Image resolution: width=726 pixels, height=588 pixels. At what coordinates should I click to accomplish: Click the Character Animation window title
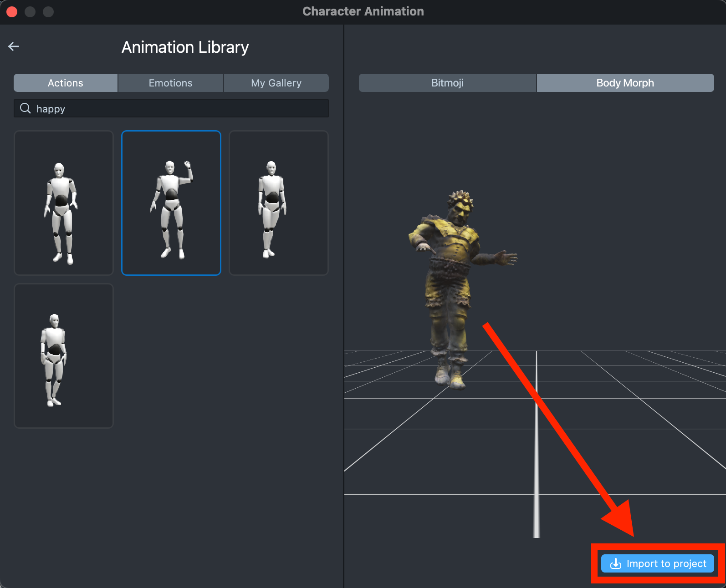pyautogui.click(x=363, y=11)
